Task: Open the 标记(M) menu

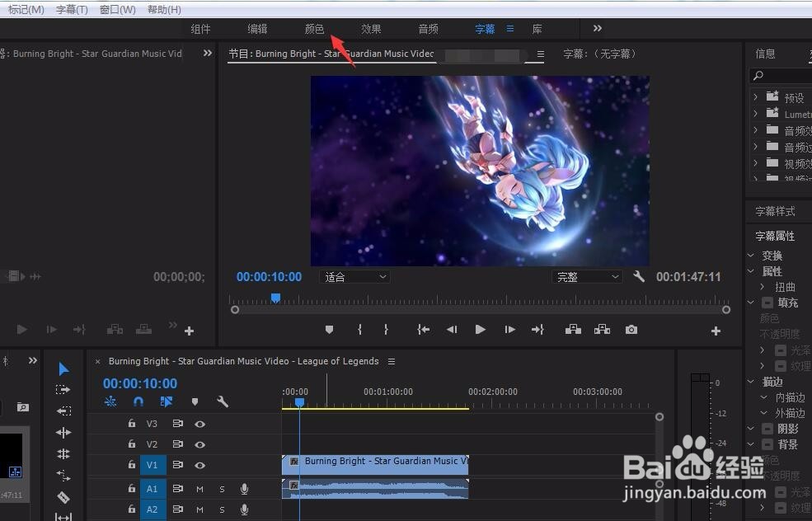Action: (26, 9)
